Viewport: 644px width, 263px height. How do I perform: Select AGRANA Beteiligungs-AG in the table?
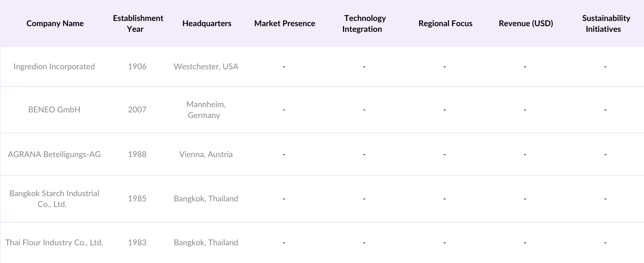(x=54, y=154)
